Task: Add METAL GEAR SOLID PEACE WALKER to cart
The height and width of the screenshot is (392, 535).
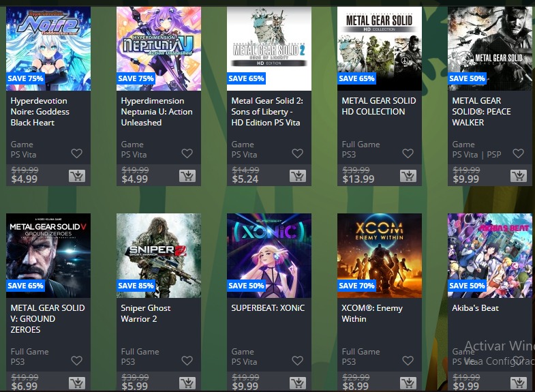Action: click(x=518, y=176)
